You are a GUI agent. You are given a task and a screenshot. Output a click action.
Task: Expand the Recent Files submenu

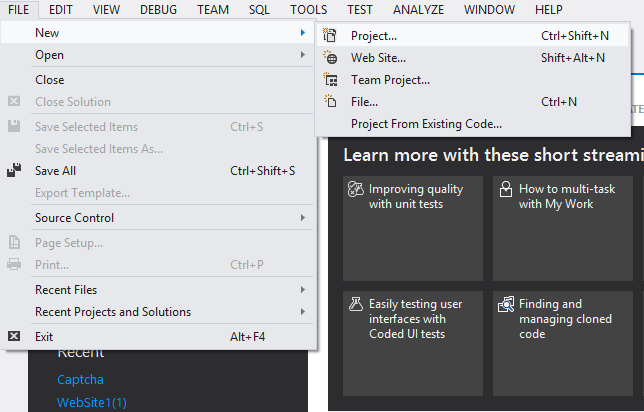(x=303, y=290)
